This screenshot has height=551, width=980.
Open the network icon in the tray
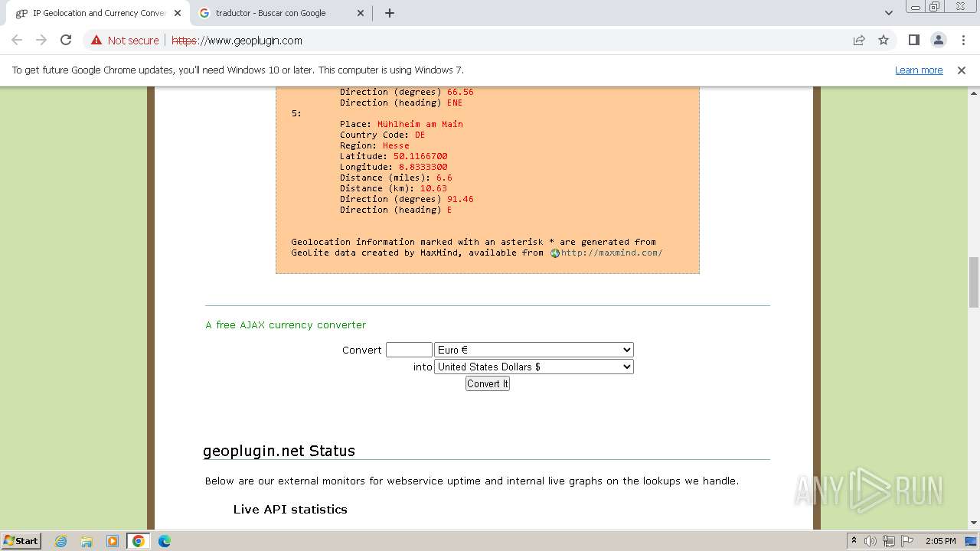[889, 541]
